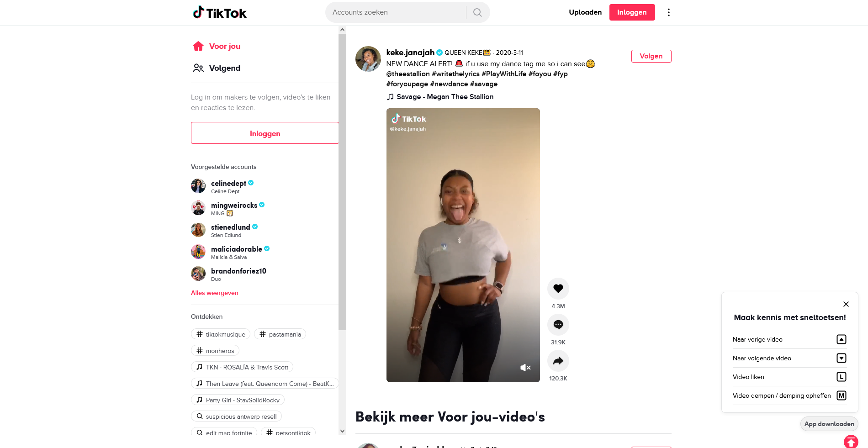Select the Voor jou tab
Image resolution: width=868 pixels, height=448 pixels.
217,46
